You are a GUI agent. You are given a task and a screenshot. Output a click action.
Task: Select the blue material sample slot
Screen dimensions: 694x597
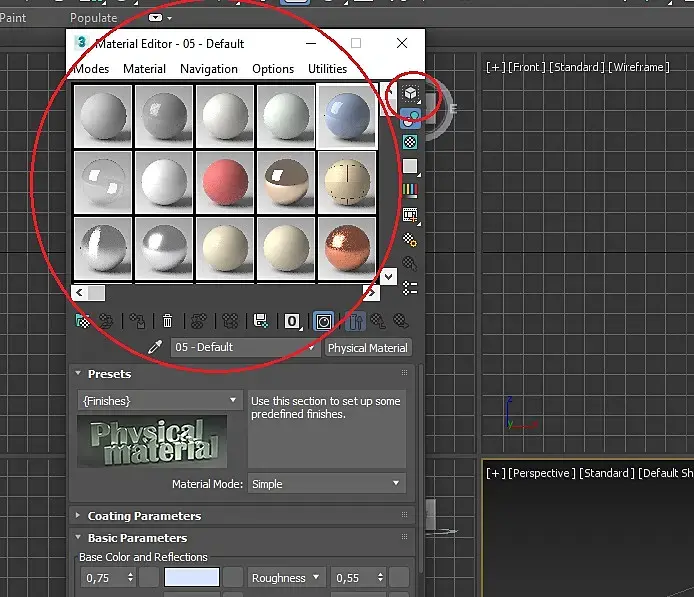click(x=347, y=117)
